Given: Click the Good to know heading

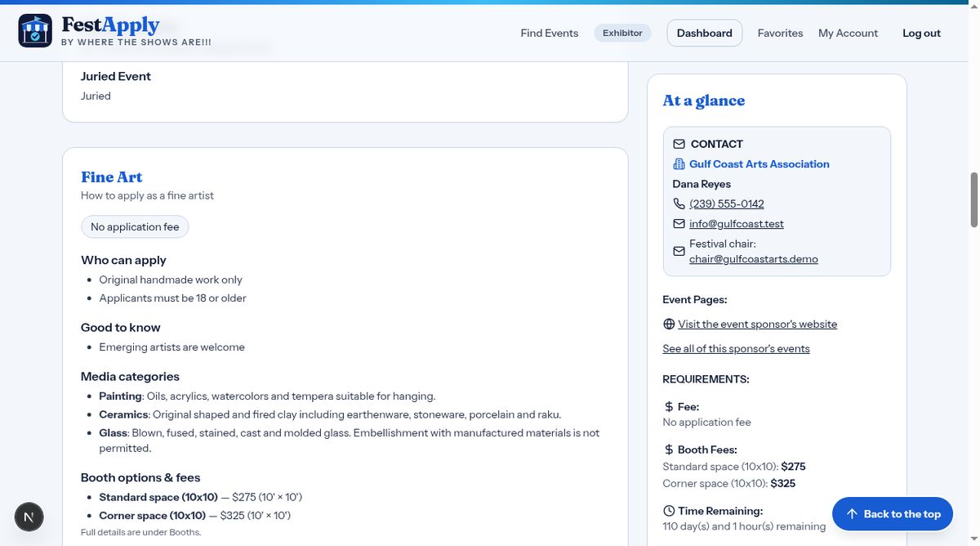Looking at the screenshot, I should pyautogui.click(x=121, y=328).
